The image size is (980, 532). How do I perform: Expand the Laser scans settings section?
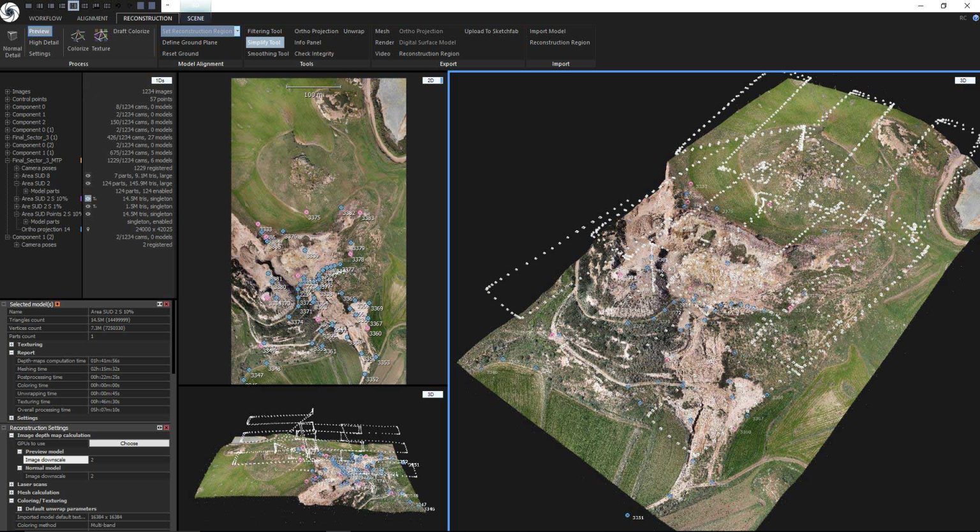(x=11, y=484)
